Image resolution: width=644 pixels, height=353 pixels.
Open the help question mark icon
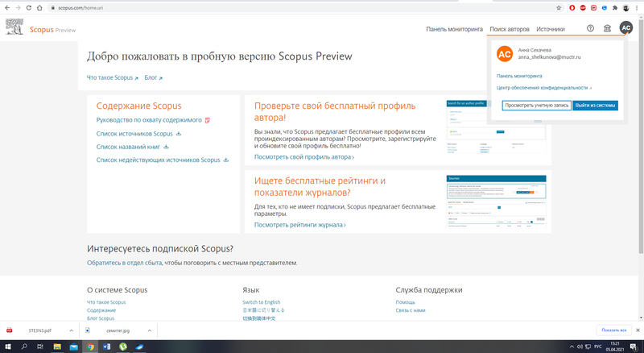590,28
